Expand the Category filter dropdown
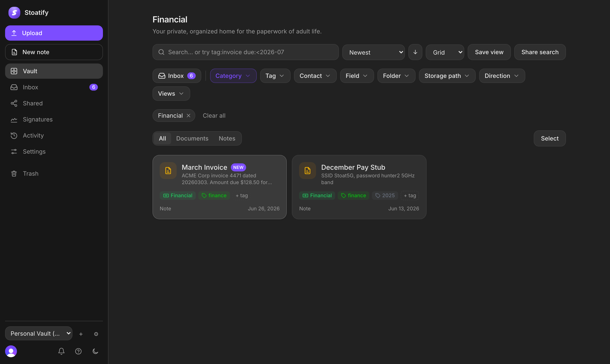Viewport: 610px width, 364px height. tap(233, 76)
